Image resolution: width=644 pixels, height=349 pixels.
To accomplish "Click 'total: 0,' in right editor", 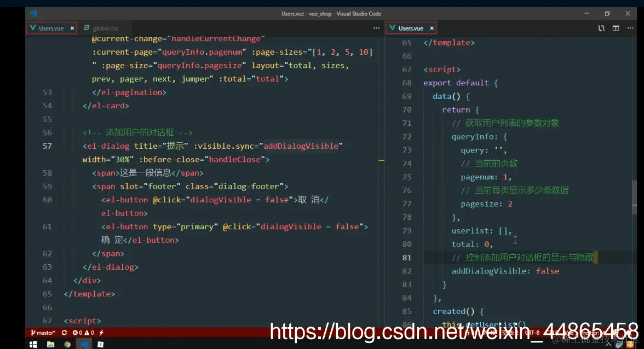I will 472,244.
